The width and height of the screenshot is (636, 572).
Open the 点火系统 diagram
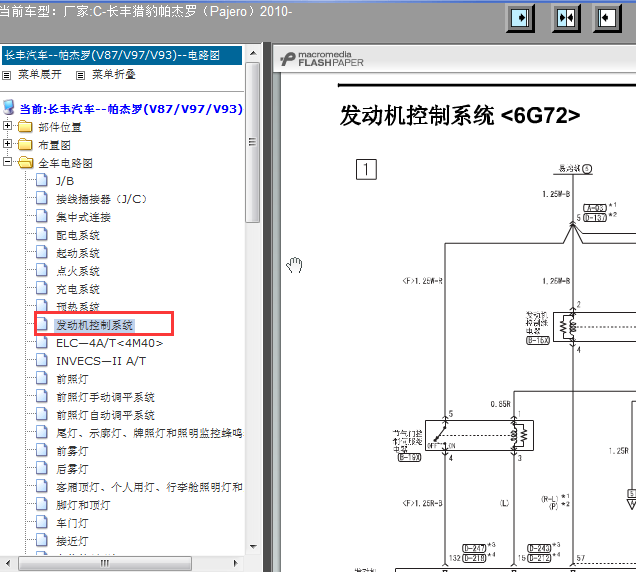tap(78, 271)
